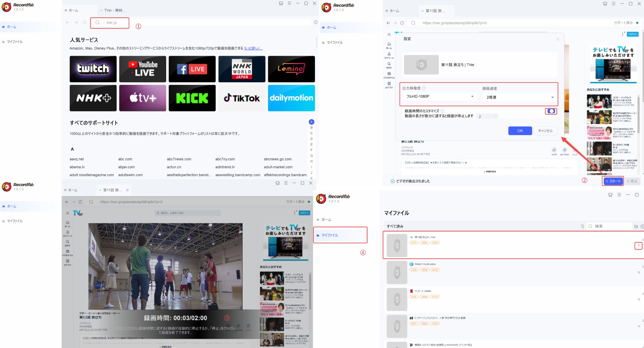The width and height of the screenshot is (644, 348).
Task: Click the filter icon in マイファイル
Action: (x=582, y=226)
